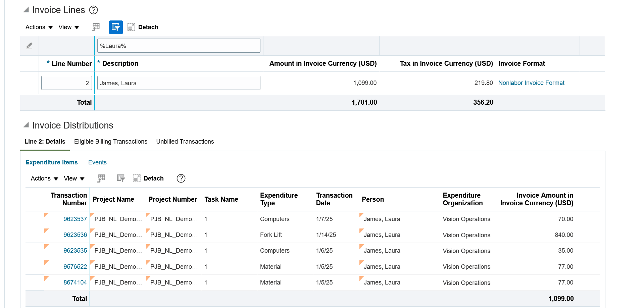This screenshot has width=644, height=308.
Task: Click total tax 356.20
Action: coord(483,102)
